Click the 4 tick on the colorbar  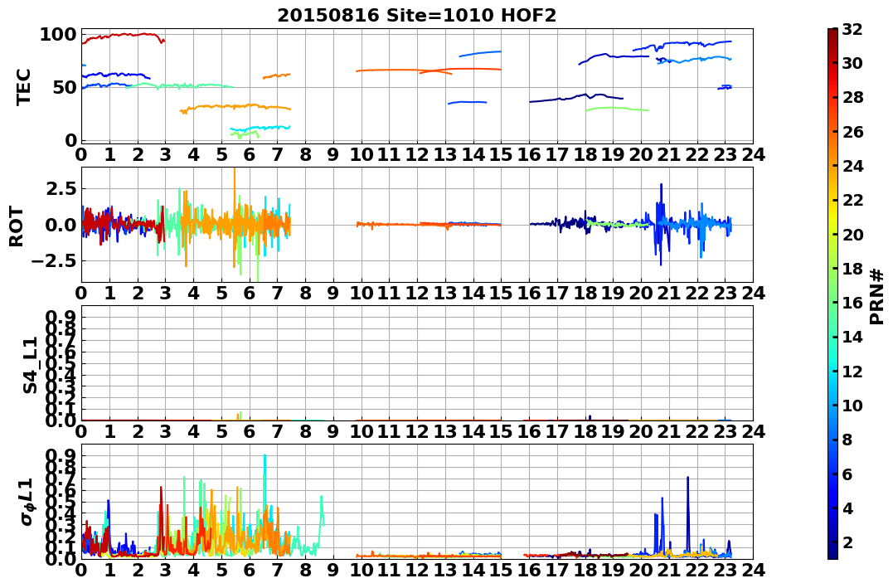coord(847,508)
